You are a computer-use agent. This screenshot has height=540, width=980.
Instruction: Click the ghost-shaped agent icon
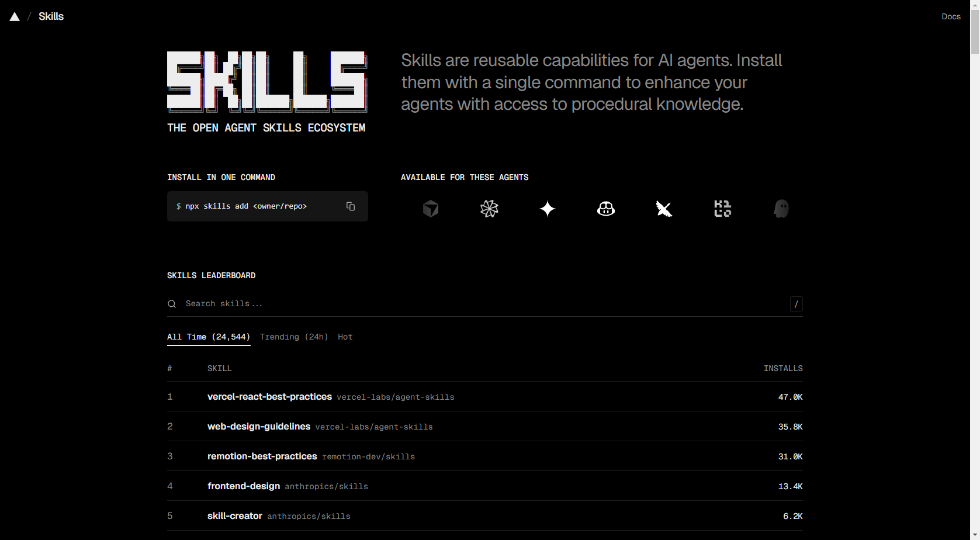(x=781, y=209)
